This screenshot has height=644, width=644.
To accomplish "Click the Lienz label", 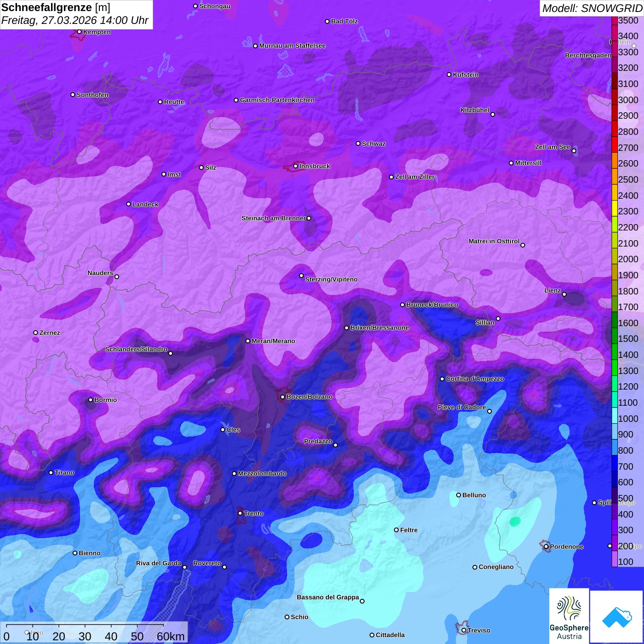I will 552,290.
